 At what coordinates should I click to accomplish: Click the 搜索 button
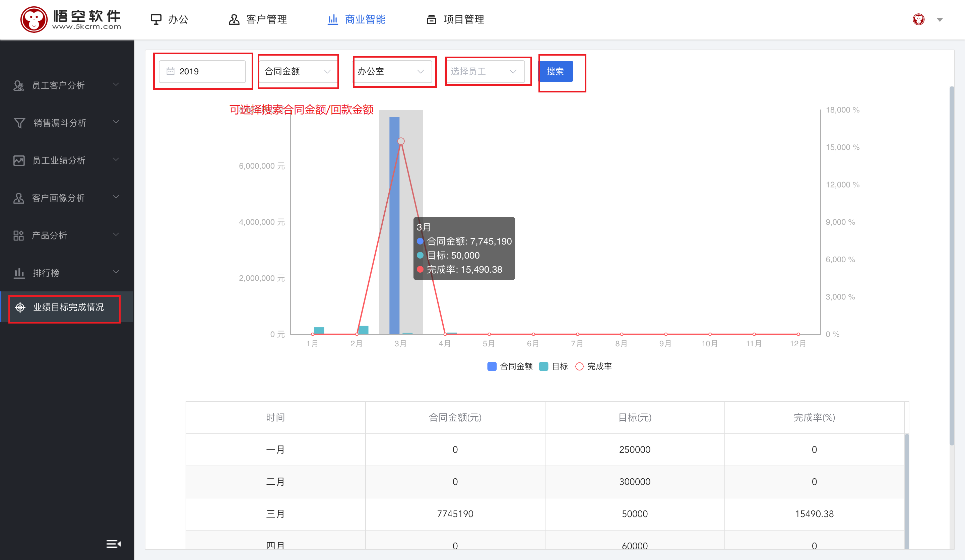pos(555,72)
